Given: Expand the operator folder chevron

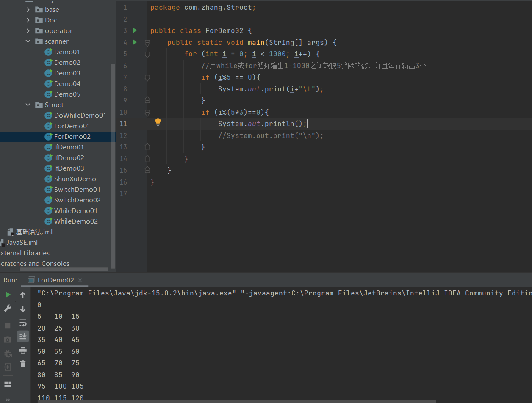Looking at the screenshot, I should coord(28,30).
